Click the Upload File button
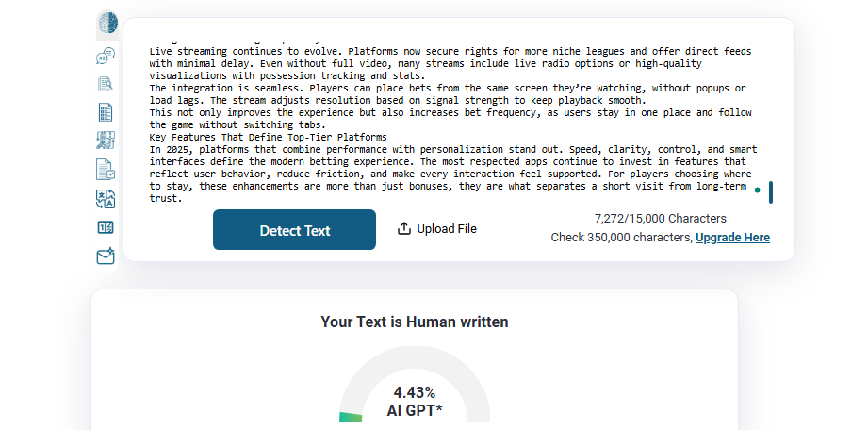 437,229
